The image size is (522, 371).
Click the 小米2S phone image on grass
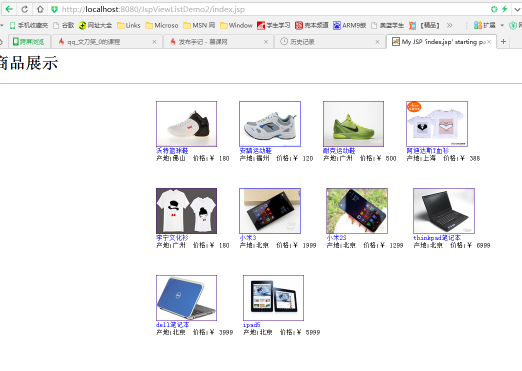tap(357, 211)
